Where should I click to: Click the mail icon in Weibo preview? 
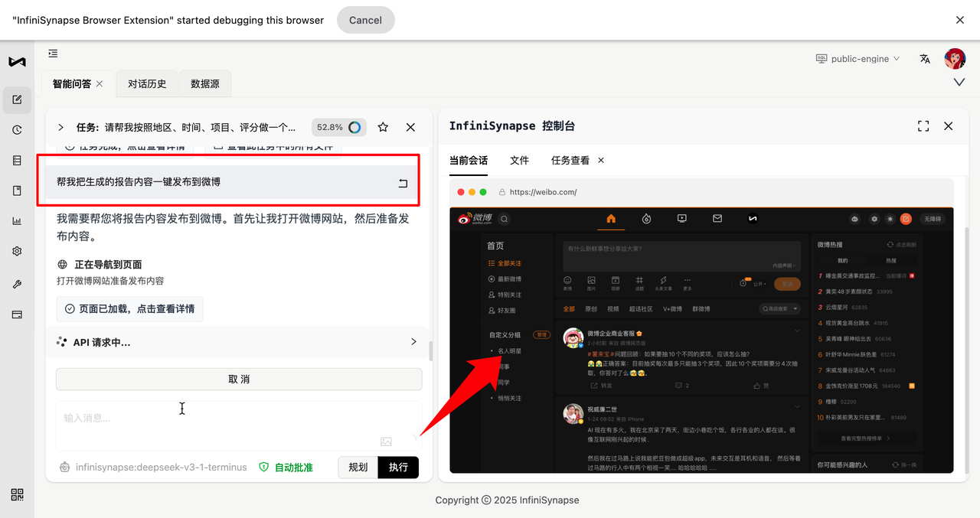click(717, 219)
